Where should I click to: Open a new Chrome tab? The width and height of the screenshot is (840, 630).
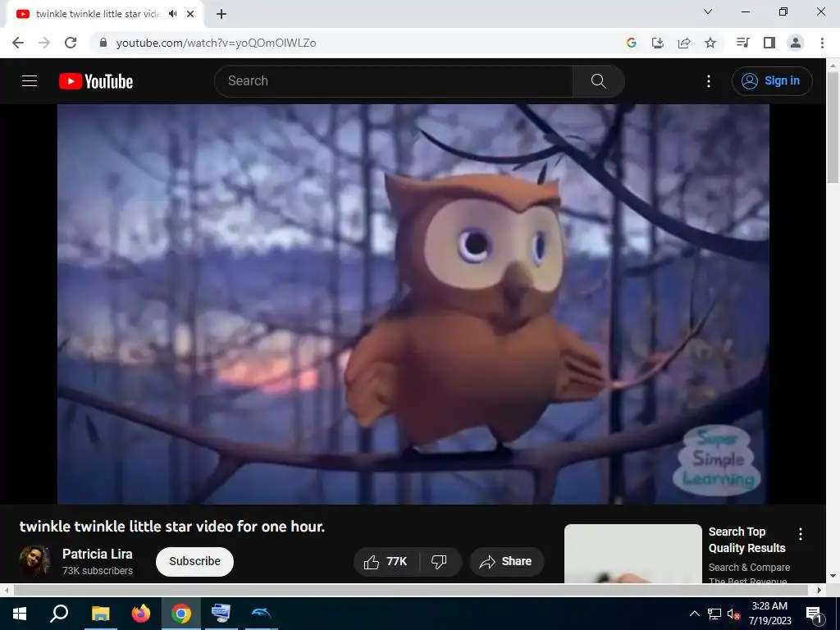pyautogui.click(x=221, y=14)
